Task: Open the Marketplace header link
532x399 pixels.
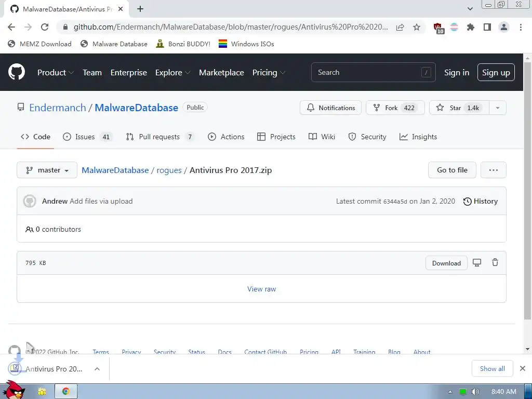Action: click(x=221, y=73)
